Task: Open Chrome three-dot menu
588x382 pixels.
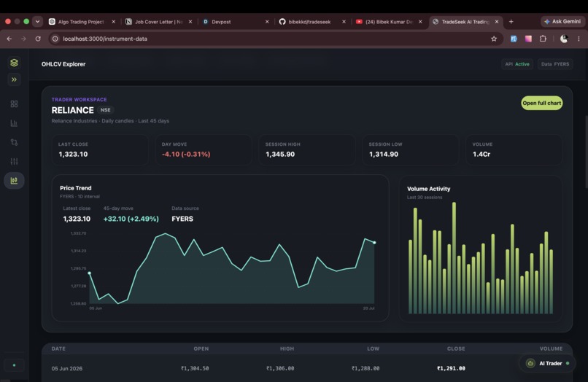Action: 579,39
